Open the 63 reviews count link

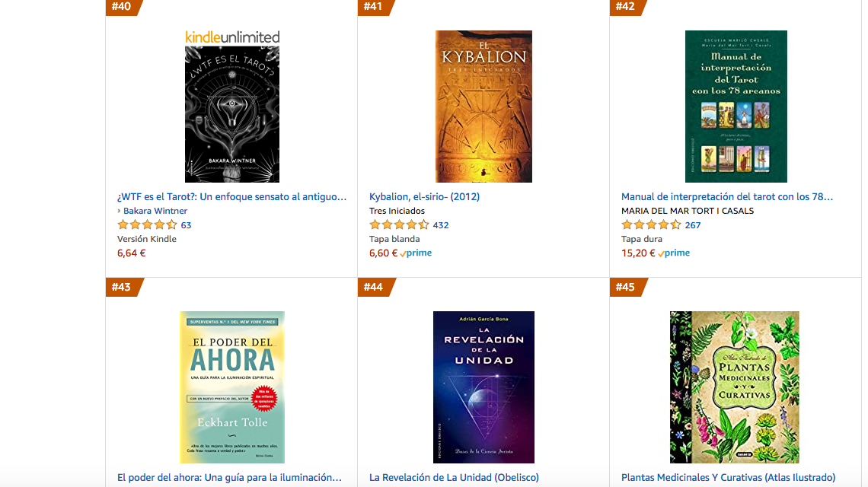point(186,225)
